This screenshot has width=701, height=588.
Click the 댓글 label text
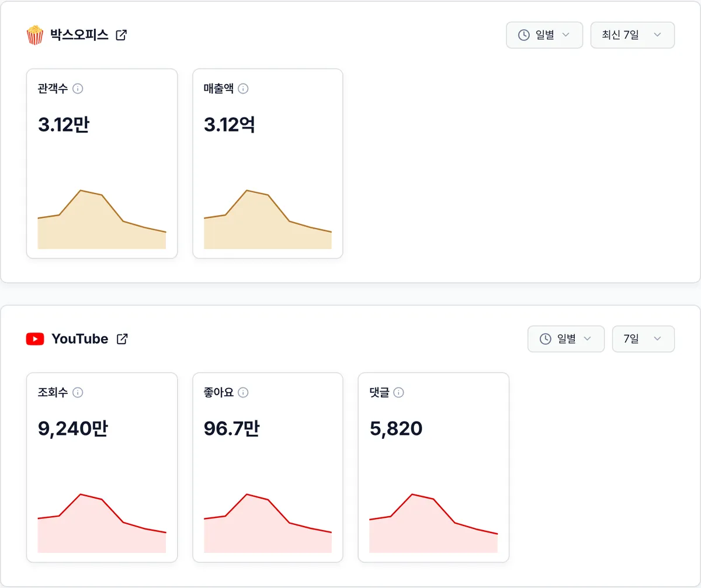(x=379, y=393)
